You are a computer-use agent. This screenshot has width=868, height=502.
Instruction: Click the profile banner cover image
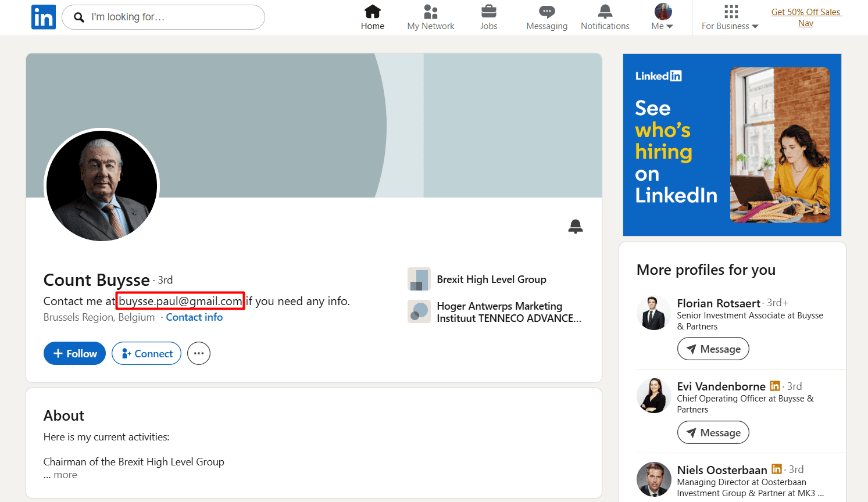coord(314,125)
